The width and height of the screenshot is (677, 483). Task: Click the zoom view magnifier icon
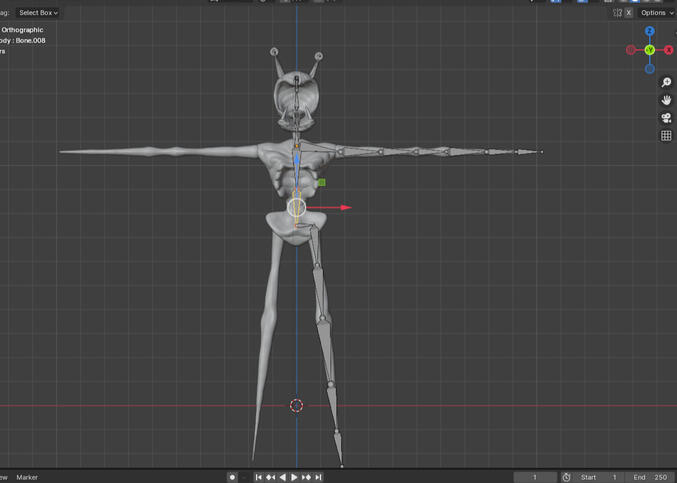click(x=666, y=82)
